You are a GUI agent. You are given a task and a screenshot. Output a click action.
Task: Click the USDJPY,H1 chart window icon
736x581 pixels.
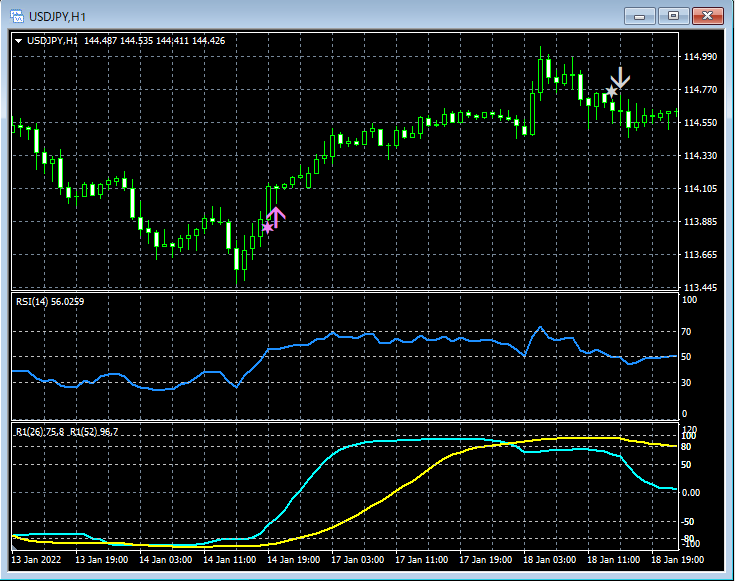[x=17, y=16]
